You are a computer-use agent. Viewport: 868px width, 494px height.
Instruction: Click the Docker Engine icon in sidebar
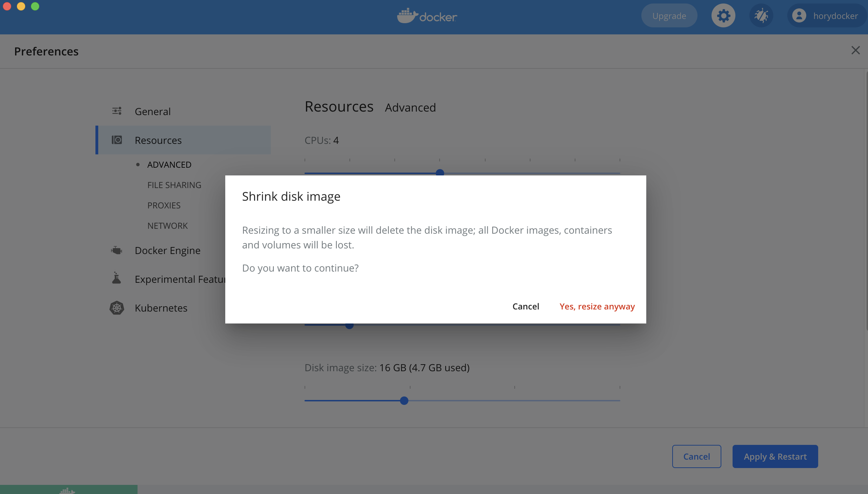[x=116, y=250]
